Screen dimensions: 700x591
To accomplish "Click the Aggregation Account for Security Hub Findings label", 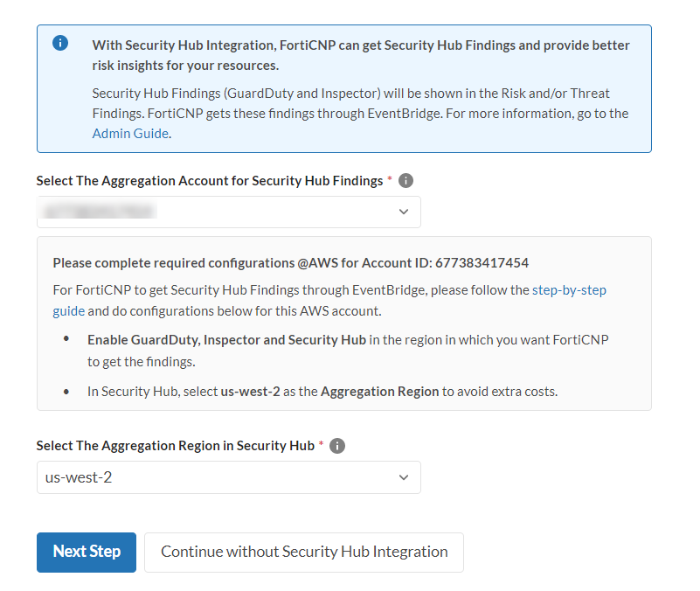I will (x=209, y=181).
